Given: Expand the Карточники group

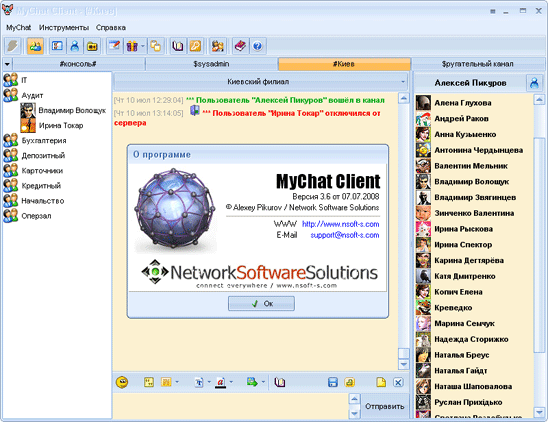Looking at the screenshot, I should [x=33, y=171].
